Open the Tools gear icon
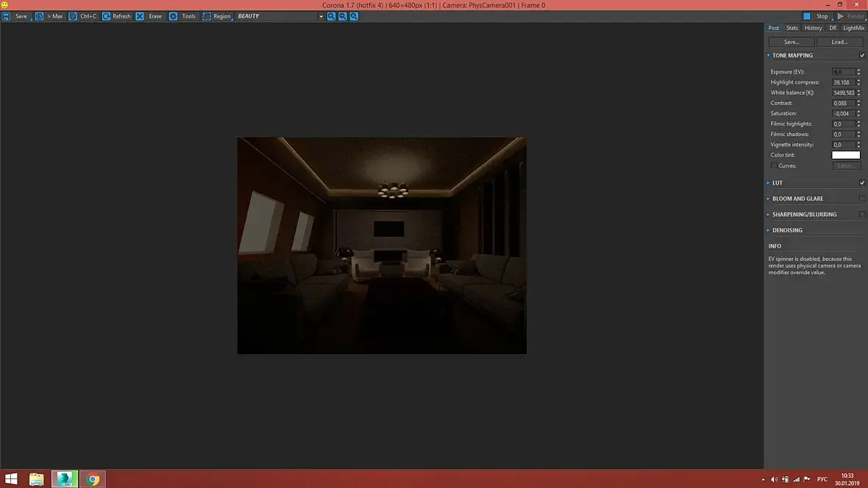The width and height of the screenshot is (868, 488). click(174, 16)
